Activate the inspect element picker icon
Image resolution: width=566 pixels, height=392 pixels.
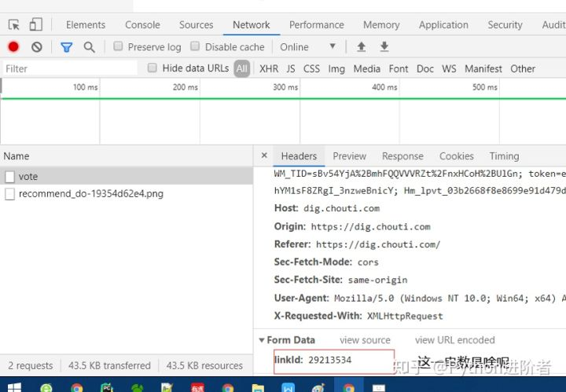[x=14, y=25]
